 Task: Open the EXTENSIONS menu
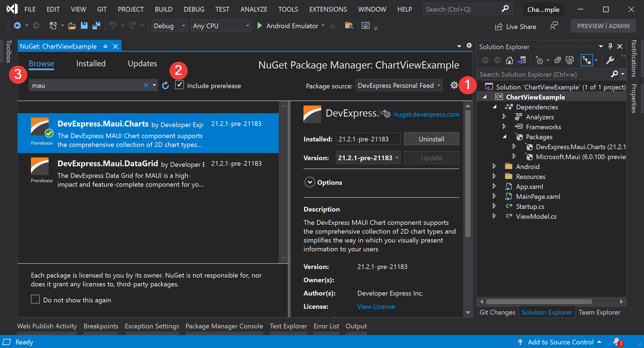click(x=328, y=9)
